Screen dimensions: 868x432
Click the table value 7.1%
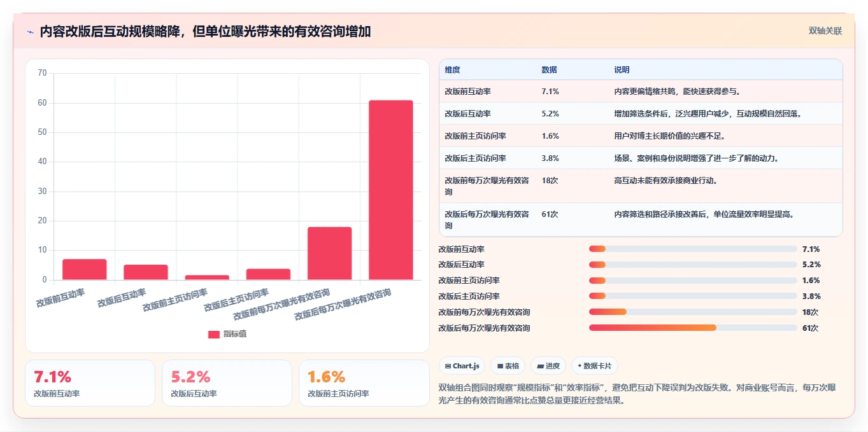(550, 92)
